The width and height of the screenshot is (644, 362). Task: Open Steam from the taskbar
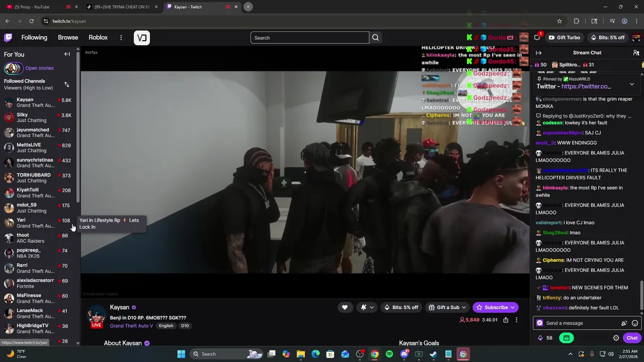click(x=433, y=354)
